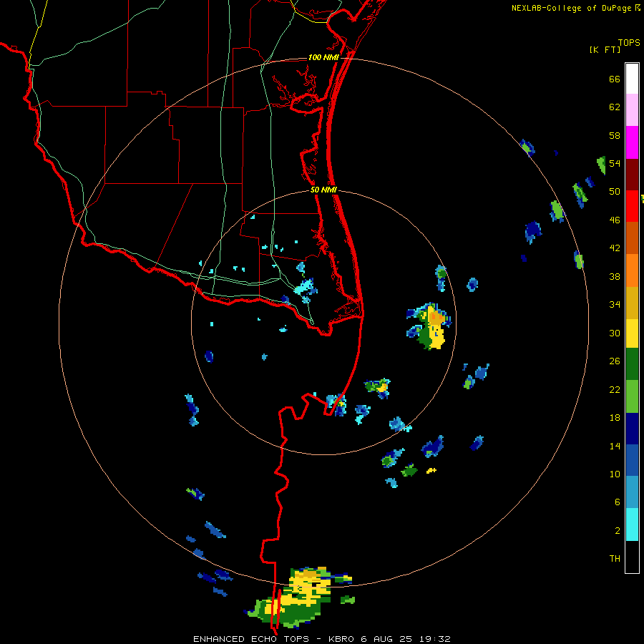The width and height of the screenshot is (644, 644).
Task: Choose the light green legend swatch
Action: (632, 396)
